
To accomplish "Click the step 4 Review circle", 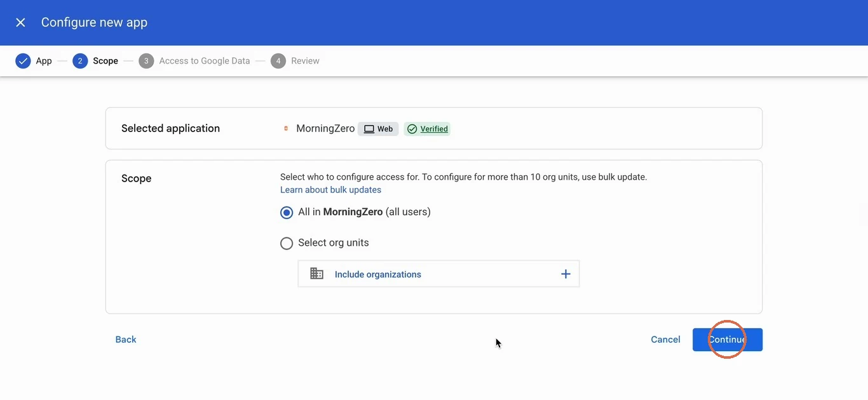I will [x=278, y=61].
